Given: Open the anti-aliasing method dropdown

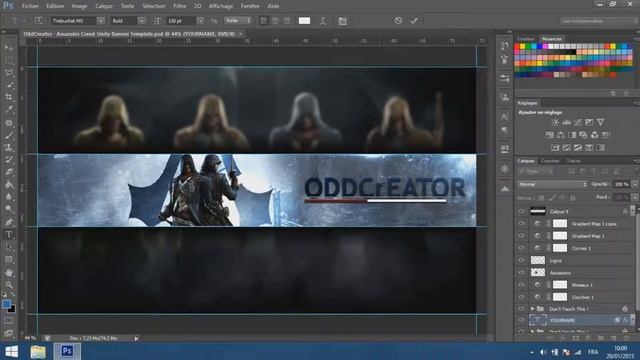Looking at the screenshot, I should [x=238, y=20].
